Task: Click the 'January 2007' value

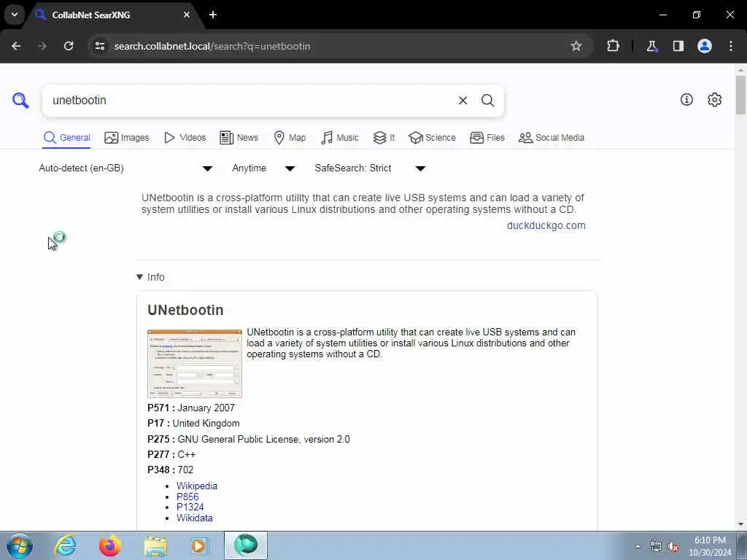Action: [206, 408]
